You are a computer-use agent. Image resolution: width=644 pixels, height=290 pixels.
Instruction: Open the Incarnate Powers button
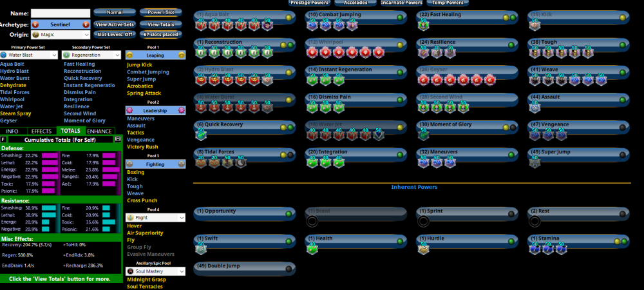(400, 3)
